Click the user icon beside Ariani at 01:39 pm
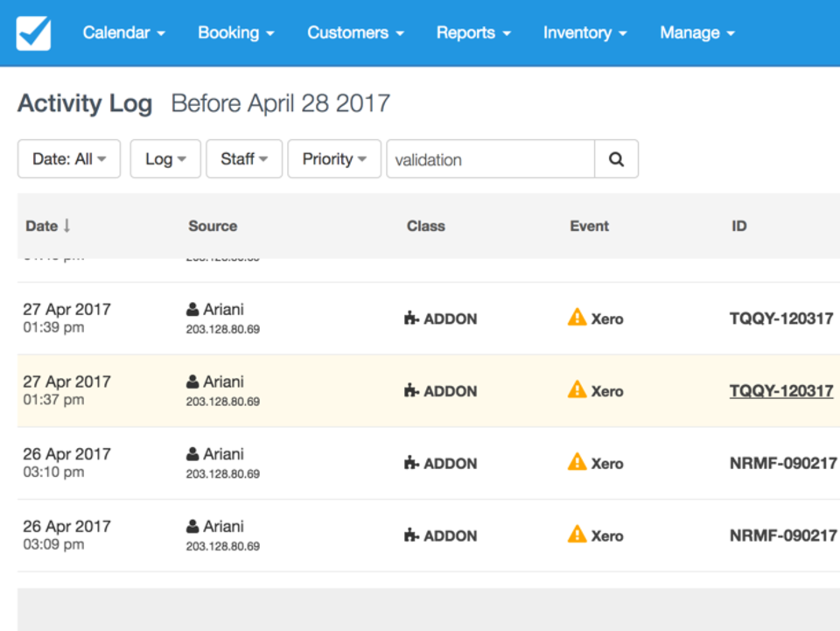 tap(192, 309)
